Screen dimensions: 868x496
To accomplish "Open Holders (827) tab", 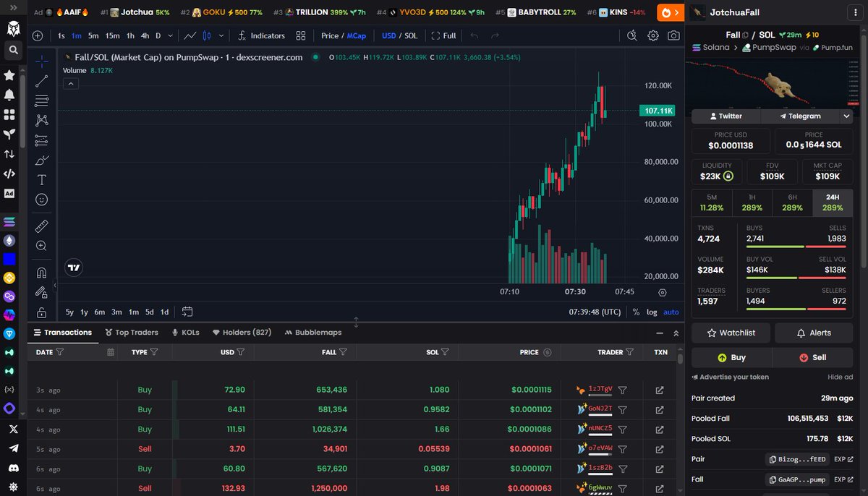I will pos(242,333).
